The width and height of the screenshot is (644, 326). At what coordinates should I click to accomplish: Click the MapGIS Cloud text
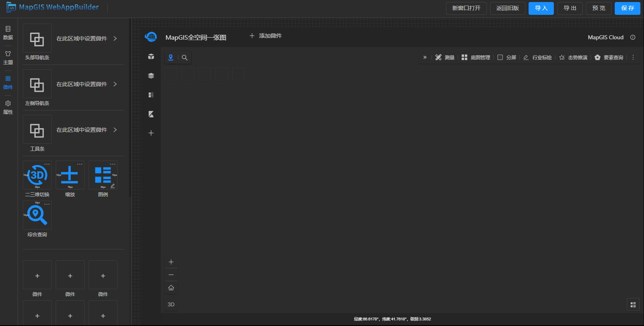pyautogui.click(x=606, y=37)
